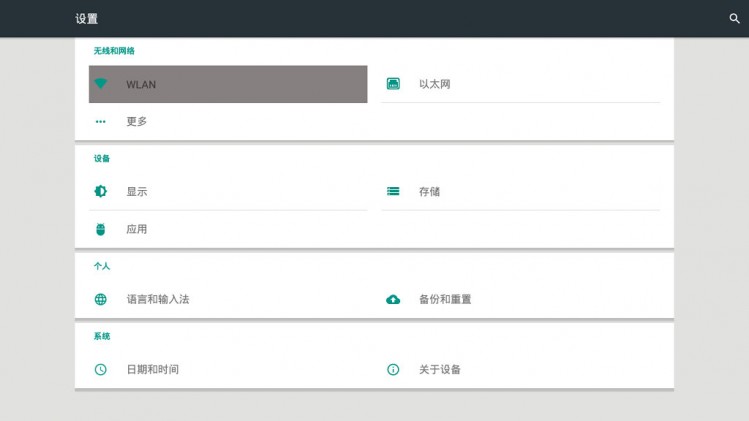Open 应用 apps settings

(228, 229)
